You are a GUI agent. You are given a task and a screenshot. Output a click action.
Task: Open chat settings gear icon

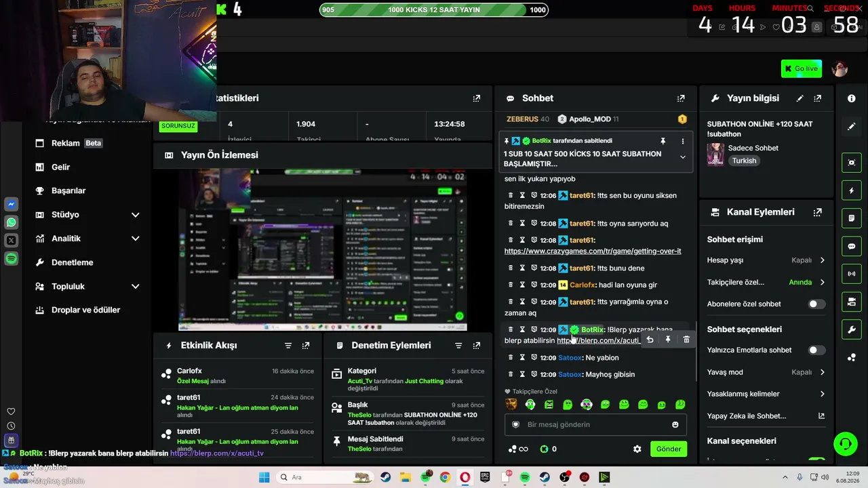[x=637, y=449]
